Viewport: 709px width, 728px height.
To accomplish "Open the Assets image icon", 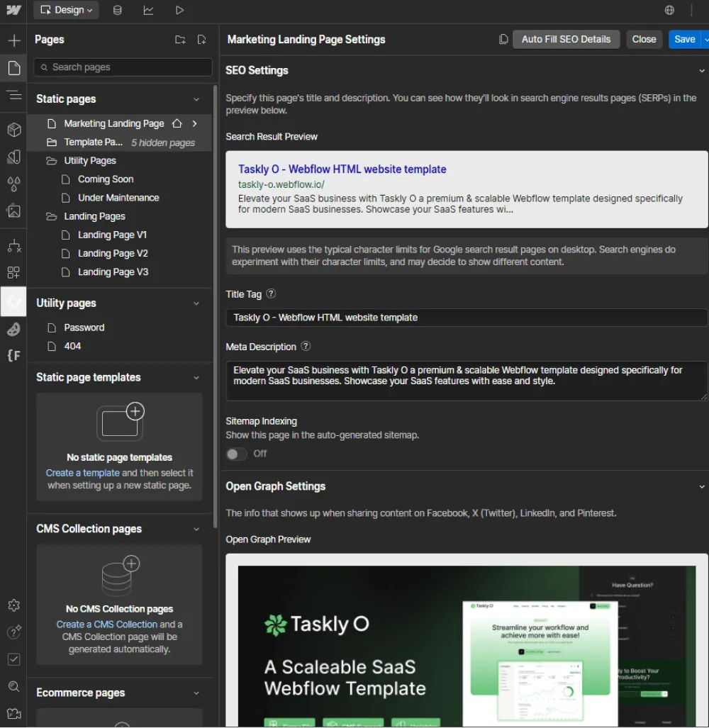I will tap(14, 211).
